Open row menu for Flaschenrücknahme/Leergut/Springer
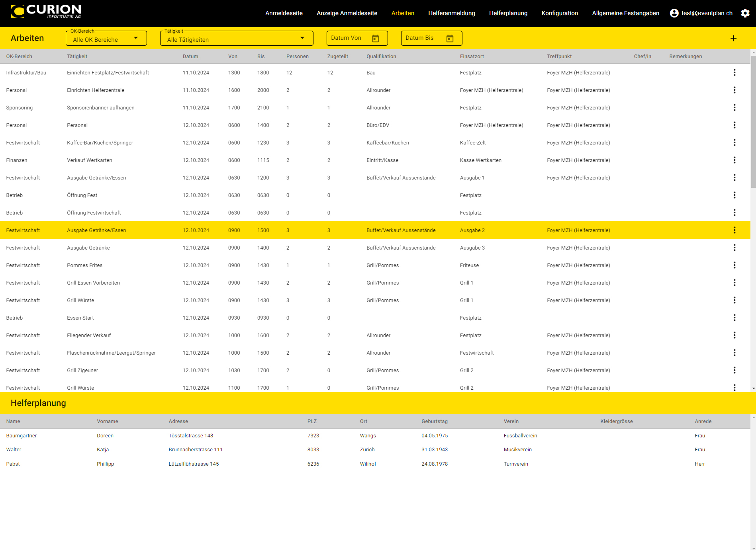Viewport: 756px width, 550px height. (734, 353)
